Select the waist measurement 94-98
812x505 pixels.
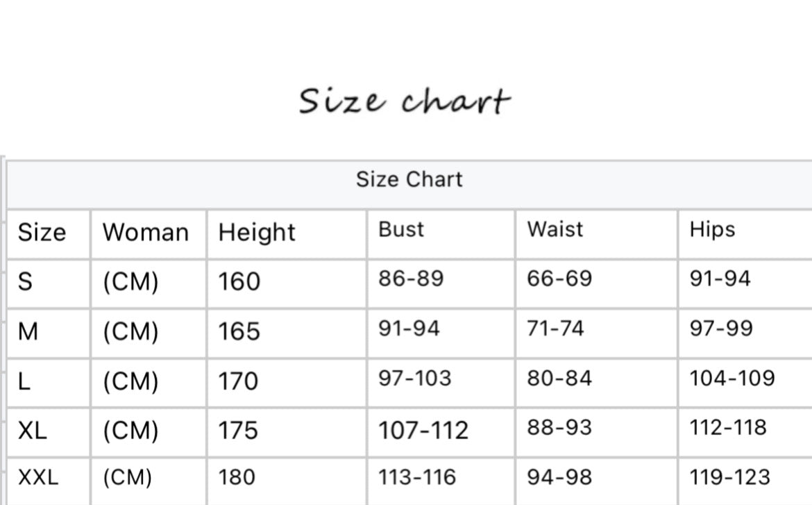click(559, 477)
